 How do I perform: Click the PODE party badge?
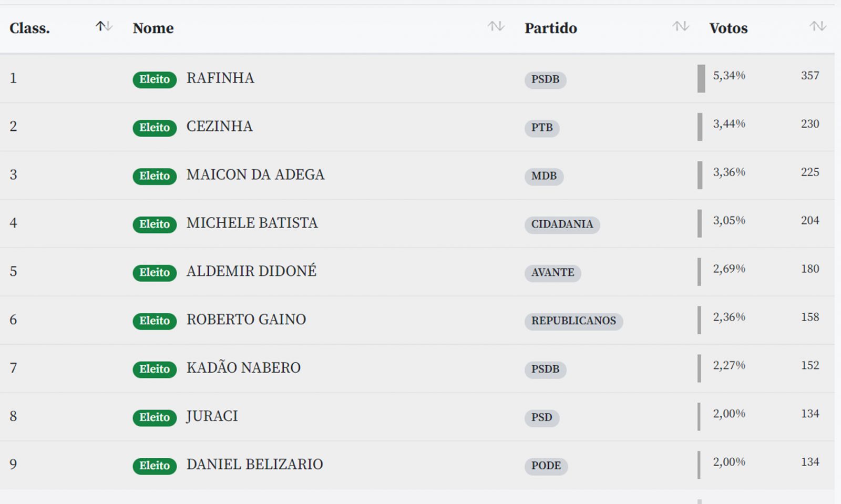(546, 466)
